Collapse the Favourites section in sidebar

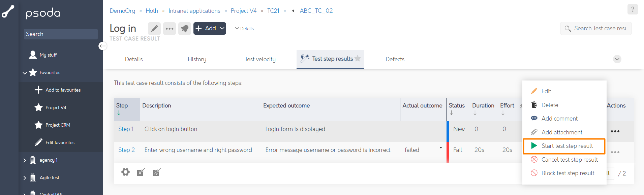click(24, 72)
